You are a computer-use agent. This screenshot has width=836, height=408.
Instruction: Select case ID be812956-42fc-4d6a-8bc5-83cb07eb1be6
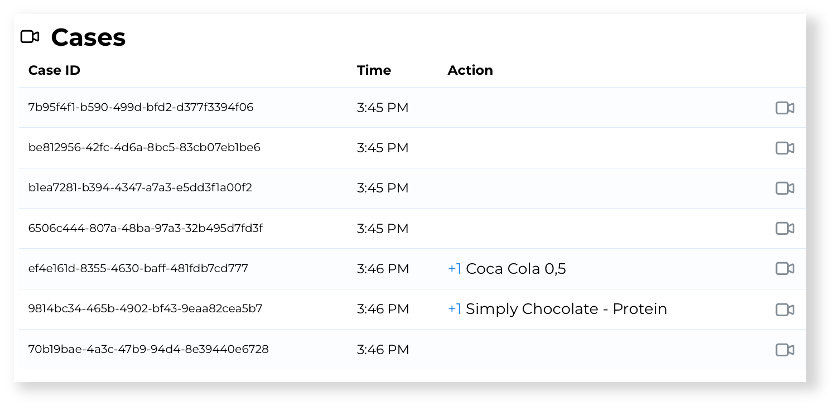[144, 147]
